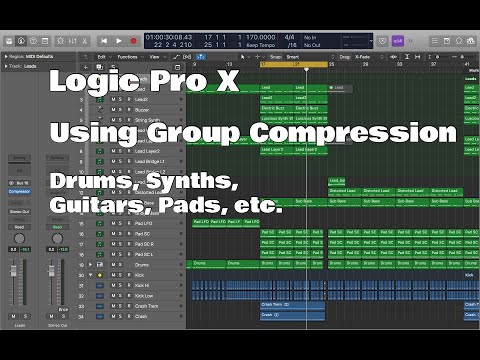
Task: Open the List Editors button
Action: pyautogui.click(x=435, y=41)
